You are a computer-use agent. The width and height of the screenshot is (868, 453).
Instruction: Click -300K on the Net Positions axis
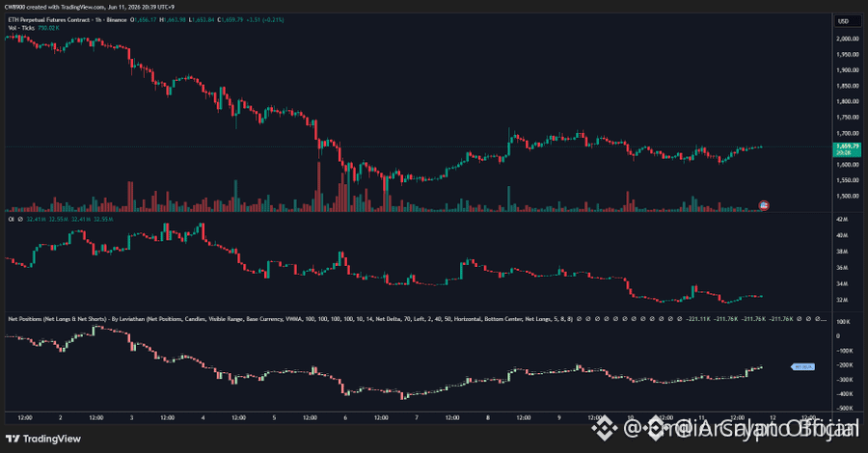click(x=844, y=380)
